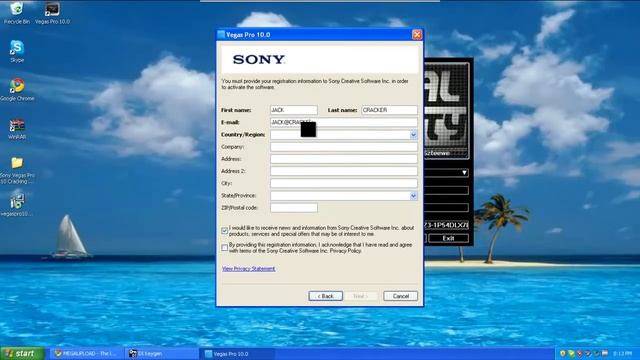Click the system tray clock

coord(622,353)
